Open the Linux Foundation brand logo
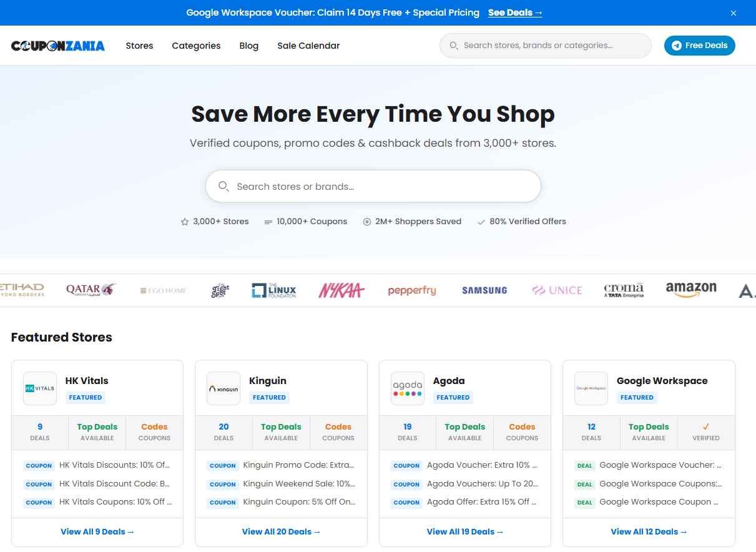Viewport: 756px width, 552px height. tap(274, 290)
